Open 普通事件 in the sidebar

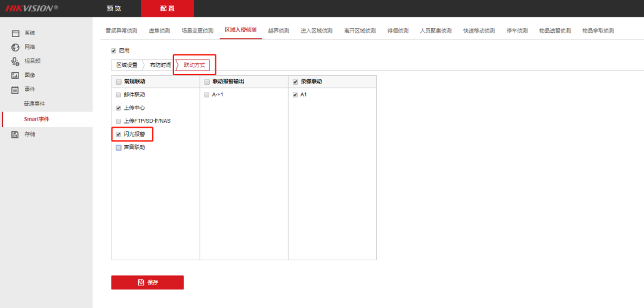pos(35,104)
